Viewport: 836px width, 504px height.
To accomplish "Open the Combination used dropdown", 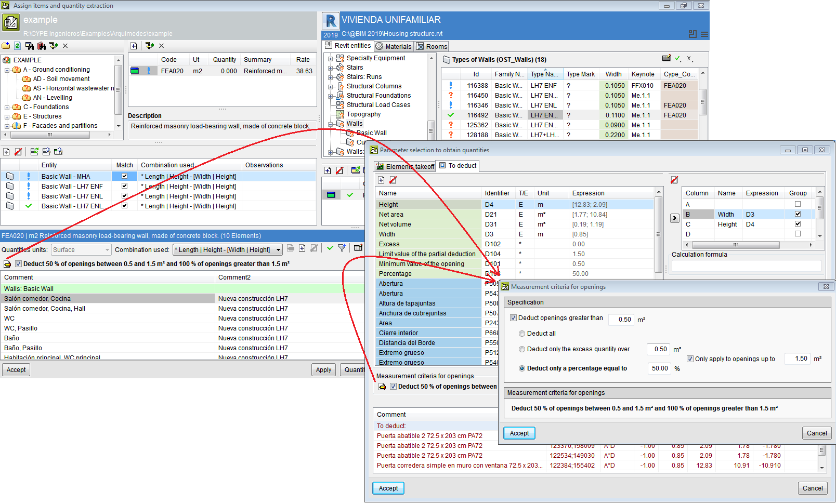I will [x=228, y=250].
